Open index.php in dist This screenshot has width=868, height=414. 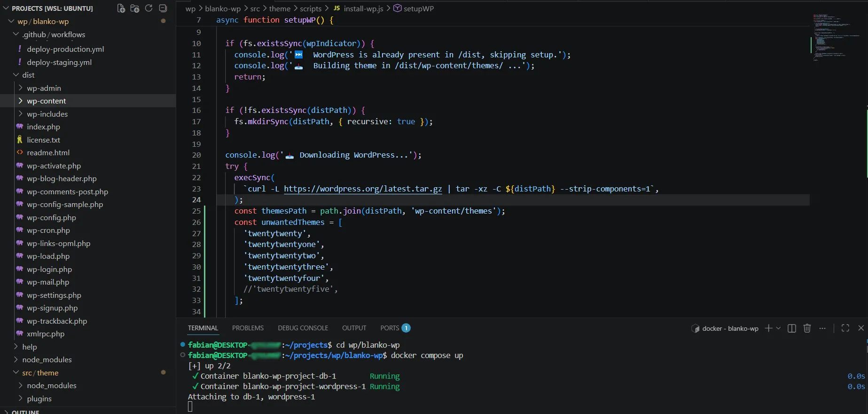(x=43, y=127)
